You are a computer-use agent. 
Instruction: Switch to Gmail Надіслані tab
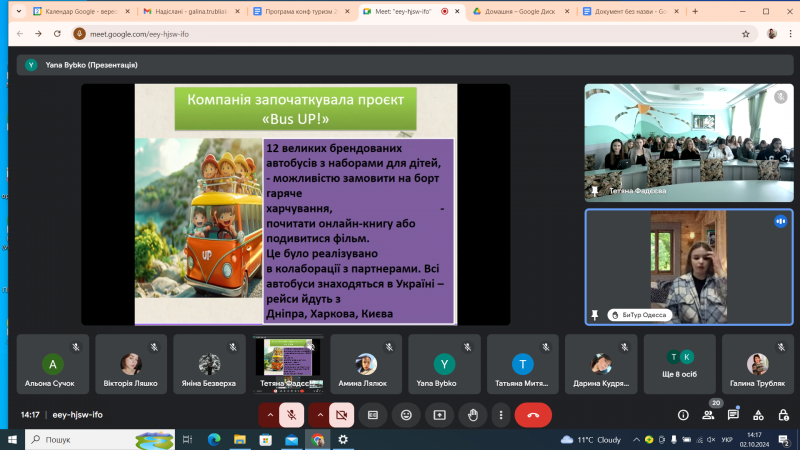click(191, 11)
